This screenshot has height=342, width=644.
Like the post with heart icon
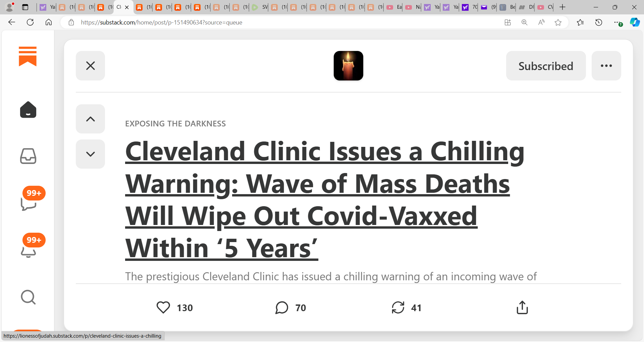click(163, 307)
